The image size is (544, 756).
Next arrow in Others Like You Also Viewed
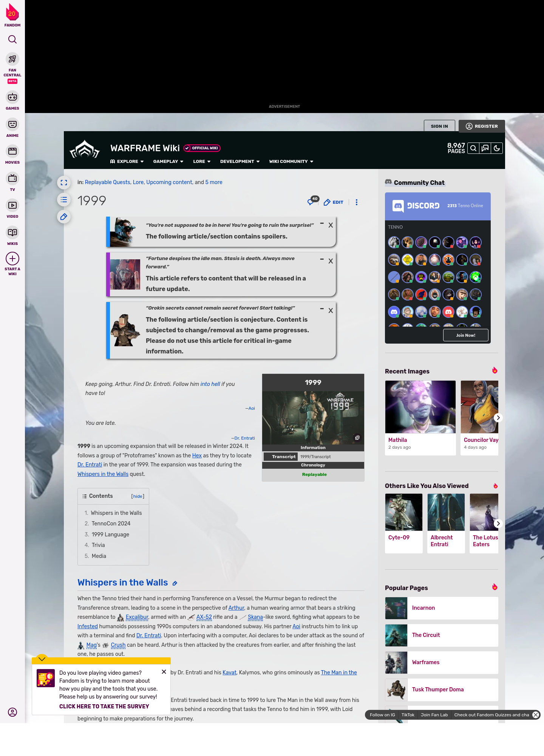498,524
